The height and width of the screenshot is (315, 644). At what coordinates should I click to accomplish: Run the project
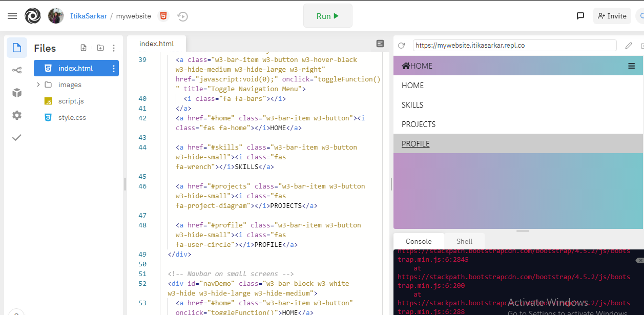click(x=328, y=16)
